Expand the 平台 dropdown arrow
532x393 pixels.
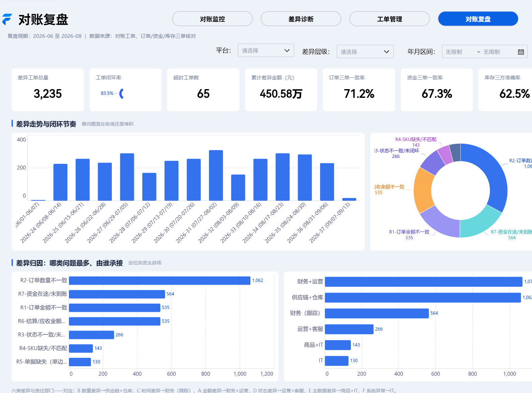tap(287, 51)
